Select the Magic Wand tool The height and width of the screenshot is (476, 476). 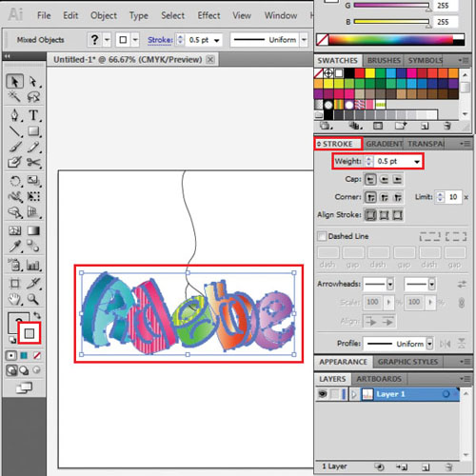[x=14, y=96]
